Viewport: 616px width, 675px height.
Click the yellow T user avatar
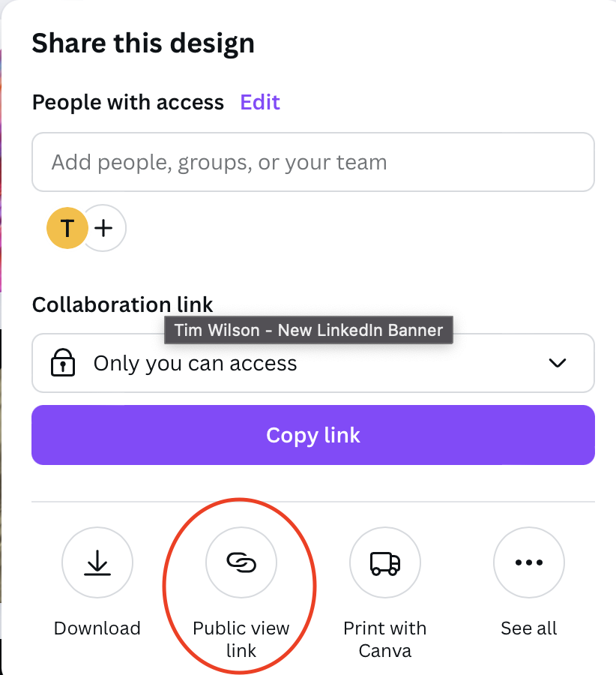(67, 228)
